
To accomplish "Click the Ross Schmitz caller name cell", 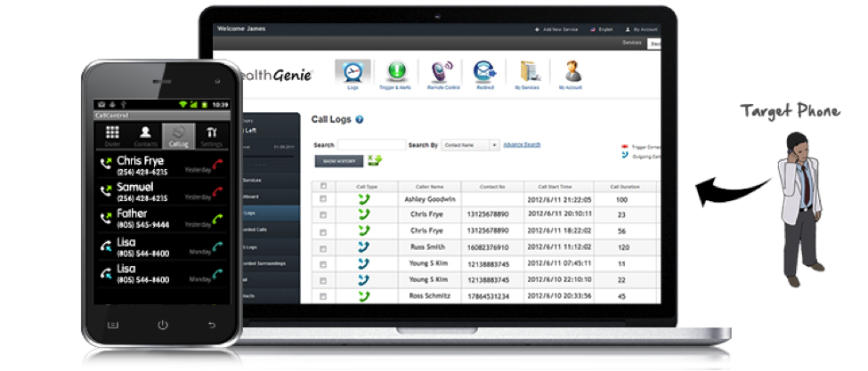I will 430,296.
